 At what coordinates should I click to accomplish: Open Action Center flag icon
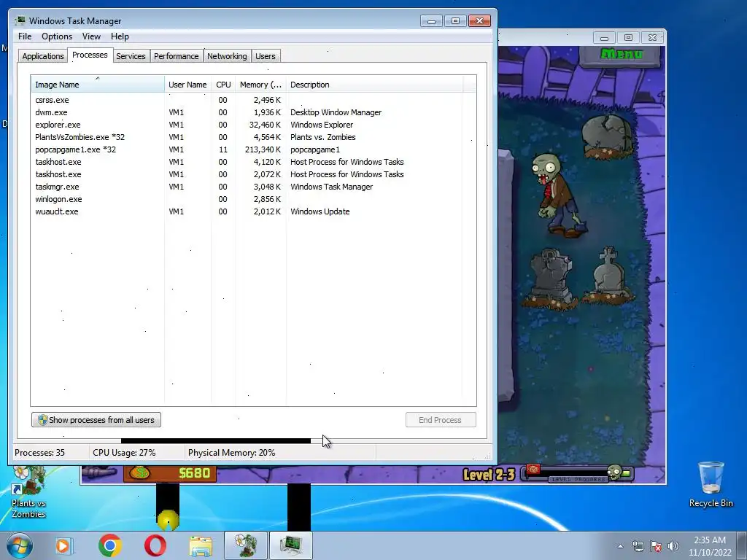656,546
